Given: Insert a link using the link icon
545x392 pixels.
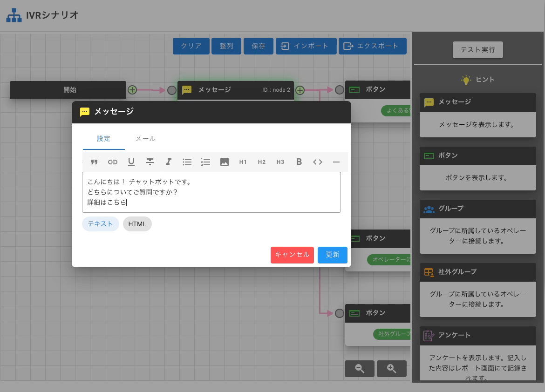Looking at the screenshot, I should (x=113, y=162).
